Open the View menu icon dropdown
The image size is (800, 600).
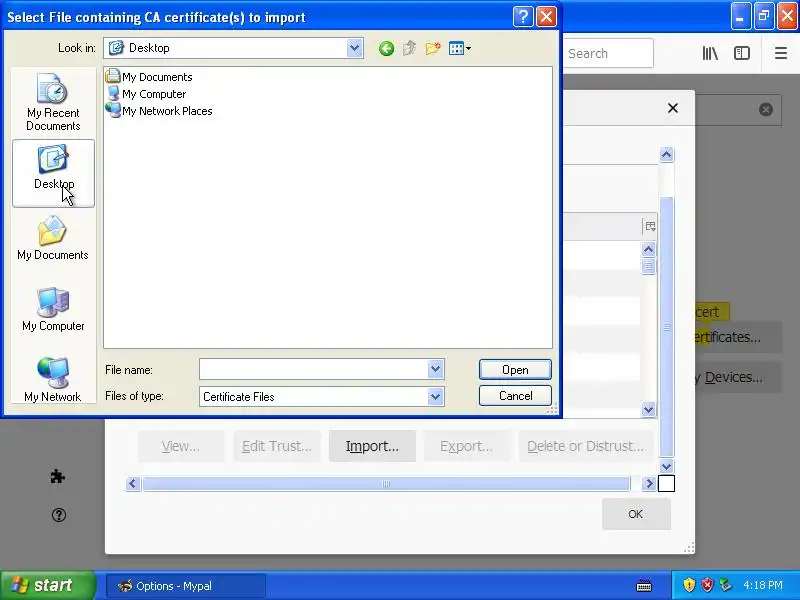[x=459, y=48]
